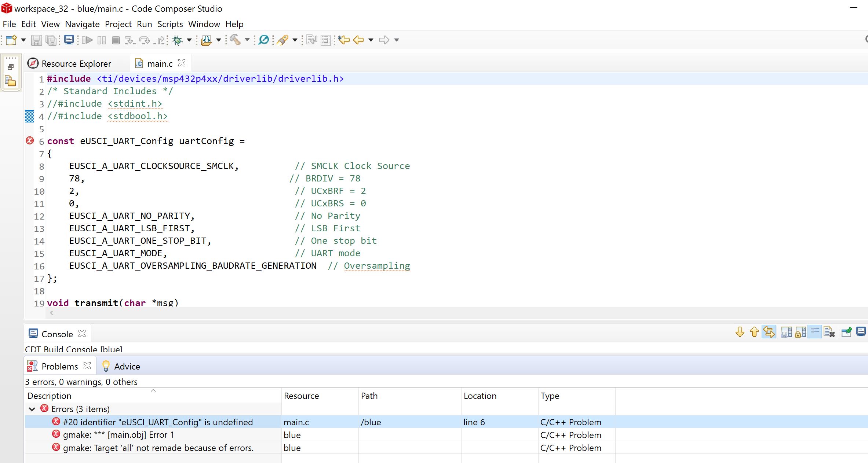Screen dimensions: 868x463
Task: Click the Save floppy disk icon
Action: [36, 40]
